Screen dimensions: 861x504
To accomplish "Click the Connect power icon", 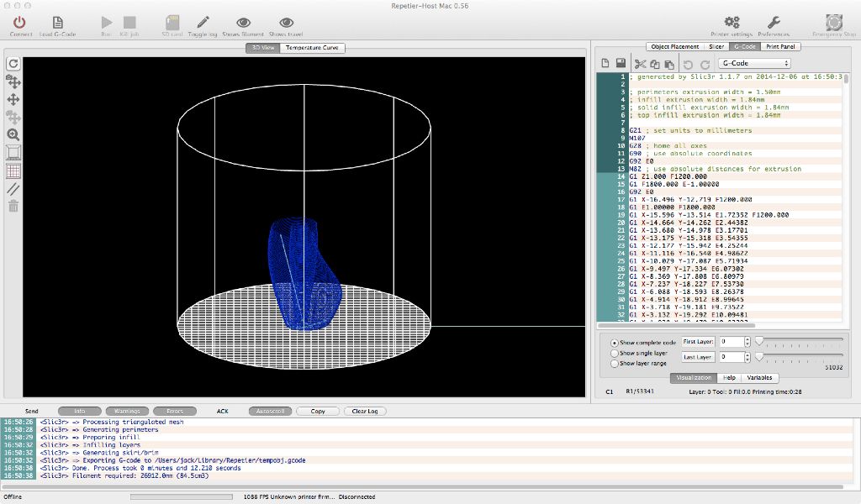I will pyautogui.click(x=21, y=23).
